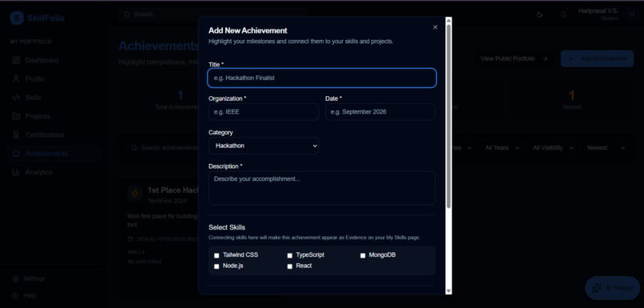Check the Tailwind CSS skill checkbox

point(217,255)
